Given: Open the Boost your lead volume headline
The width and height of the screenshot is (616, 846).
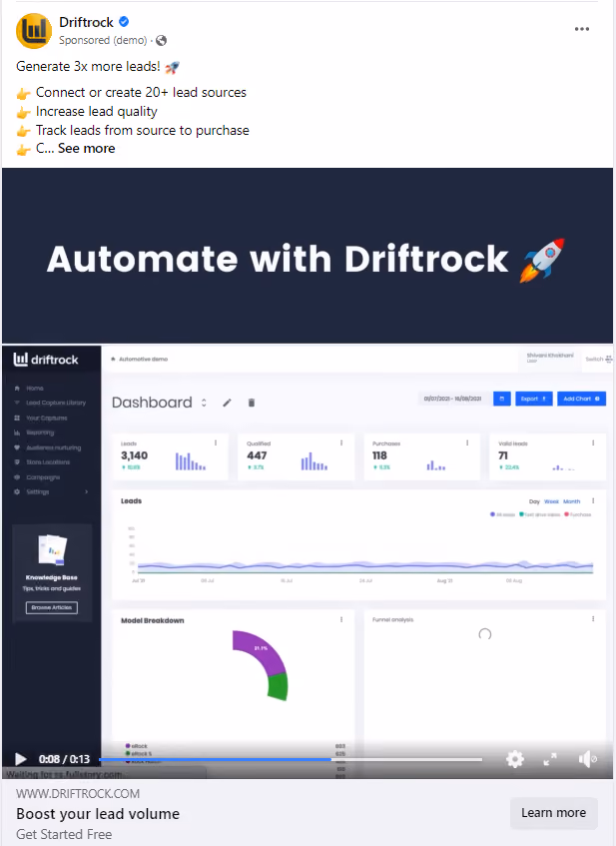Looking at the screenshot, I should pyautogui.click(x=98, y=814).
